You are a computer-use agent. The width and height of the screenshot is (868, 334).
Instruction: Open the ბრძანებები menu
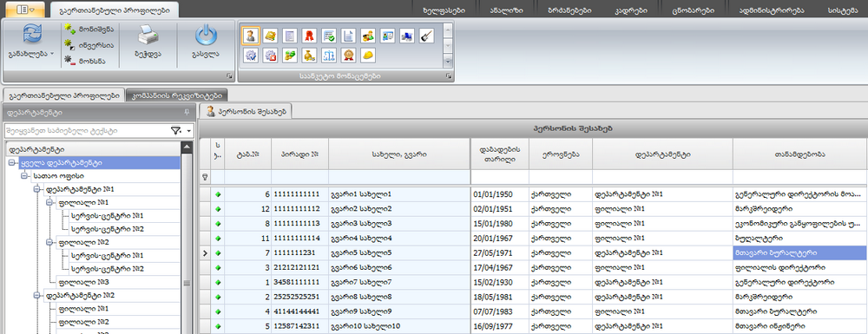[x=569, y=11]
